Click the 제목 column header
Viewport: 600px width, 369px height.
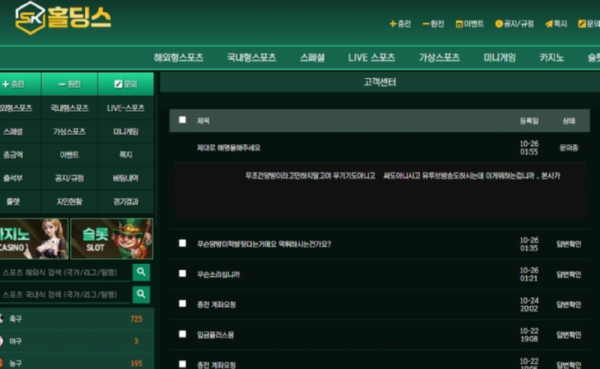203,121
